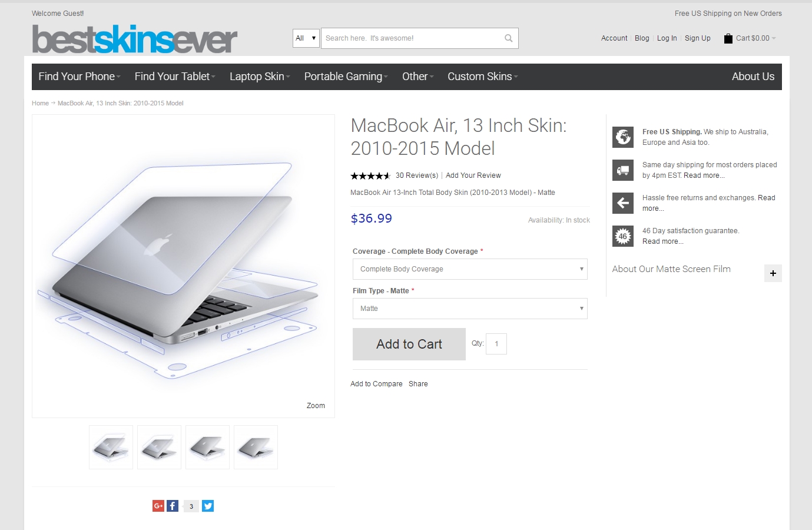The height and width of the screenshot is (530, 812).
Task: Open the Coverage dropdown
Action: pos(470,269)
